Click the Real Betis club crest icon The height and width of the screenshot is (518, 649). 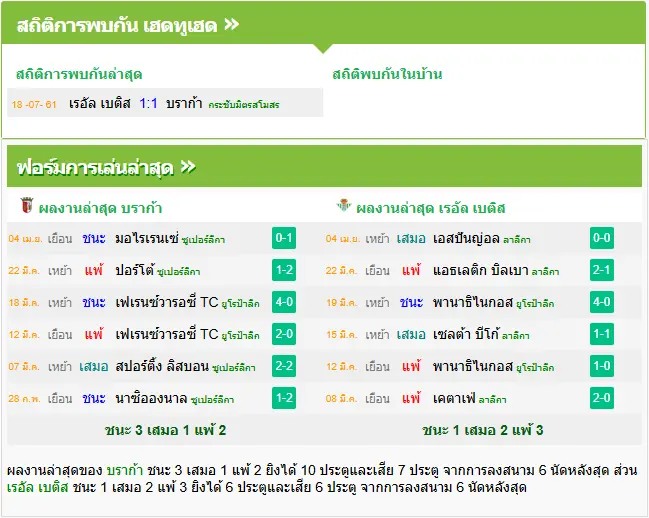click(x=344, y=205)
